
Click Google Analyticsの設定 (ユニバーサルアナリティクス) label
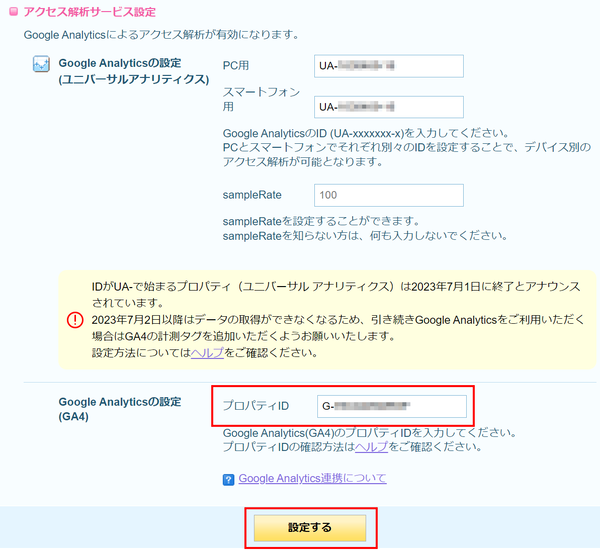134,71
